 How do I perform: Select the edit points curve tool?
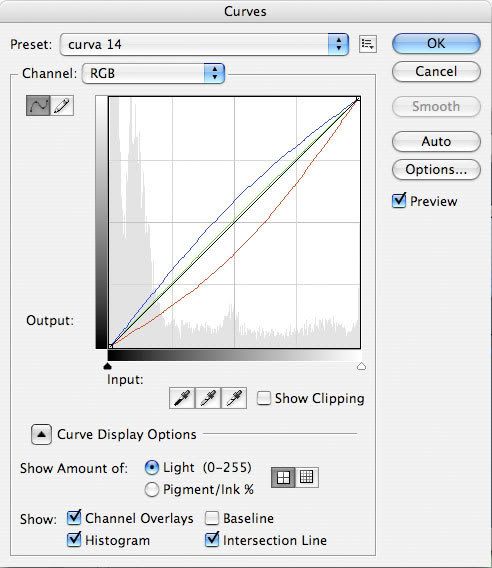[x=38, y=106]
